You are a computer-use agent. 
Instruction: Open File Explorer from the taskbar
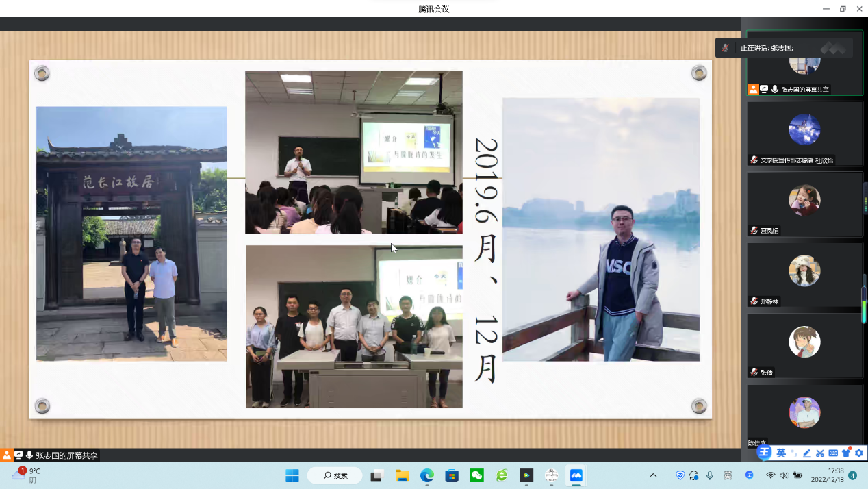tap(402, 475)
